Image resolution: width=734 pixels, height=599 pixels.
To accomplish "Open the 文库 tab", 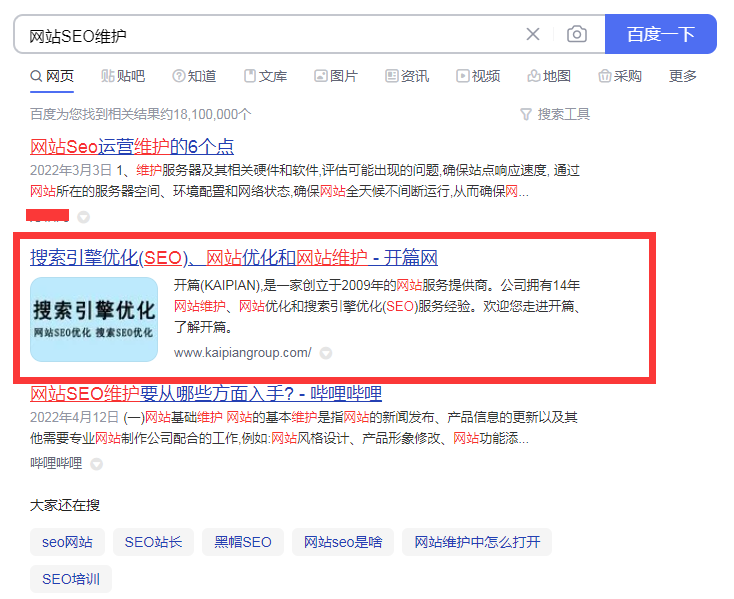I will (265, 76).
